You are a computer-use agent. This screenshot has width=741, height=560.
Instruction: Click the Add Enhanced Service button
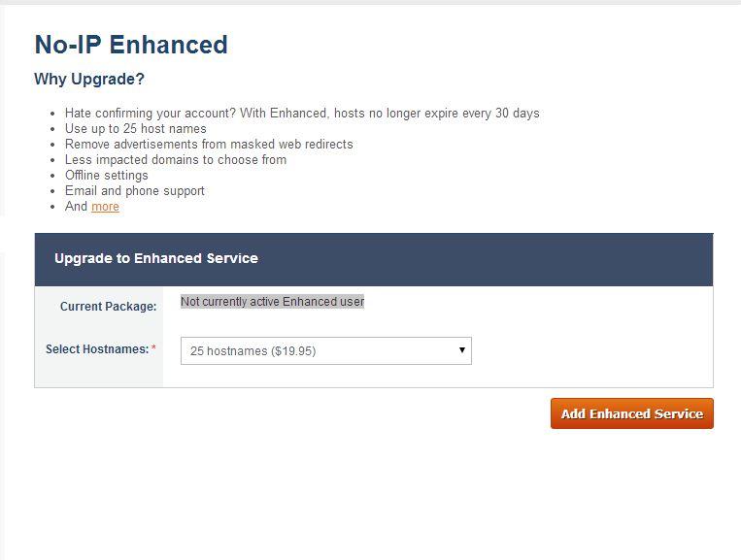[631, 413]
